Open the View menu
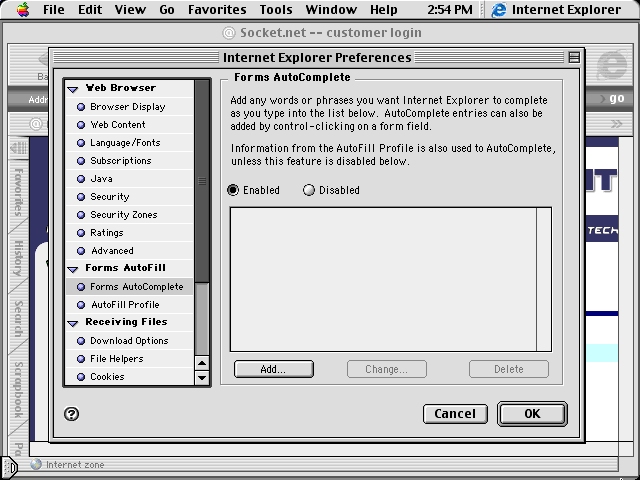This screenshot has height=480, width=640. click(x=130, y=9)
